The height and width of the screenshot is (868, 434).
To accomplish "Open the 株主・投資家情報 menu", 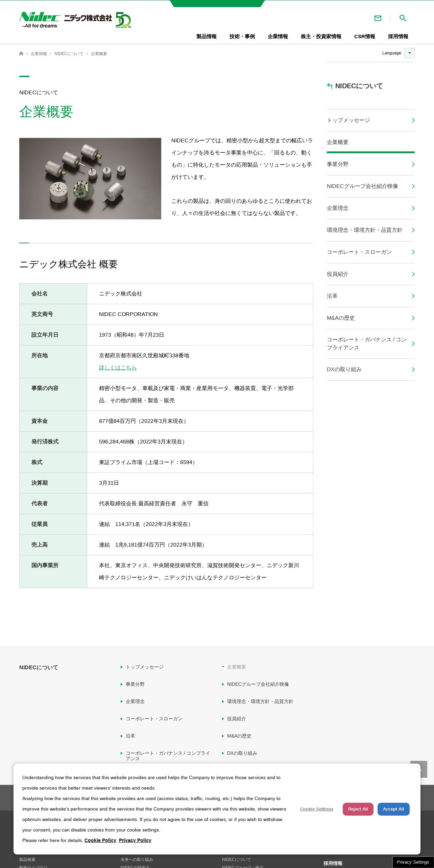I will 321,37.
